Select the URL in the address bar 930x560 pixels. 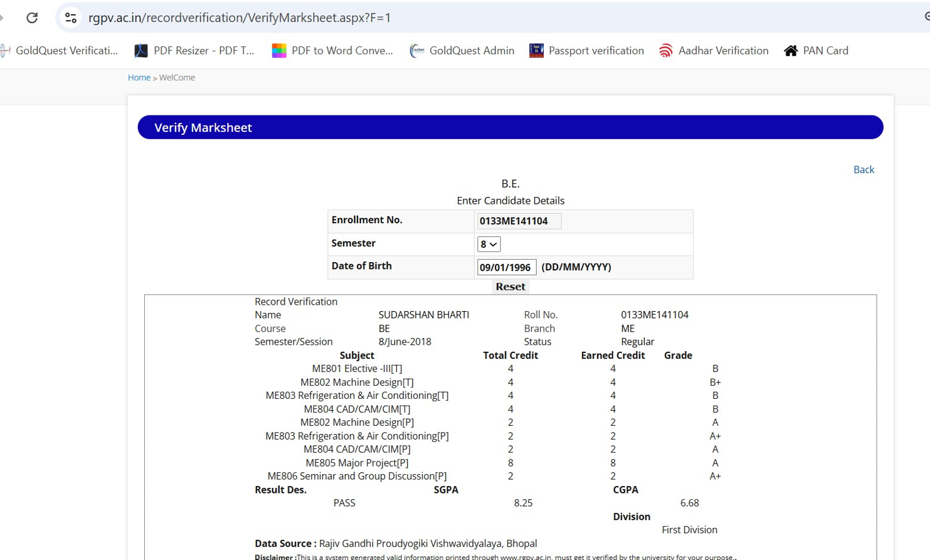click(240, 18)
